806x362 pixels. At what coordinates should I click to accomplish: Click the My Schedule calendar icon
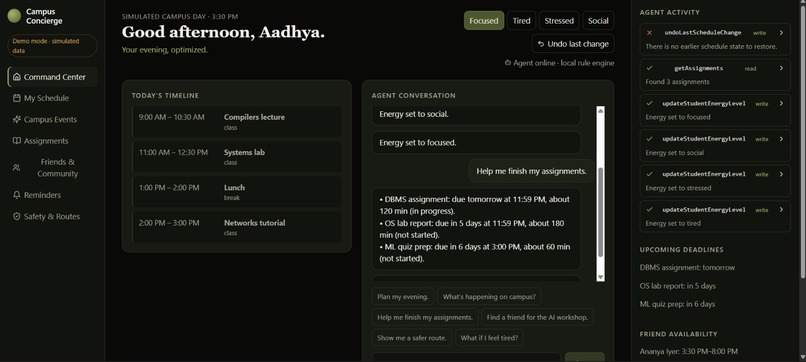click(17, 98)
